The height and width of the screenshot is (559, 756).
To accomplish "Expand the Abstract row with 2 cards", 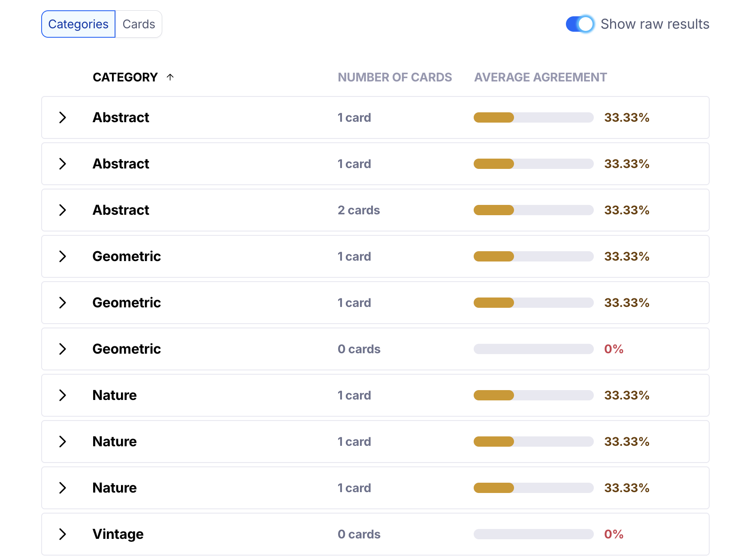I will point(63,210).
